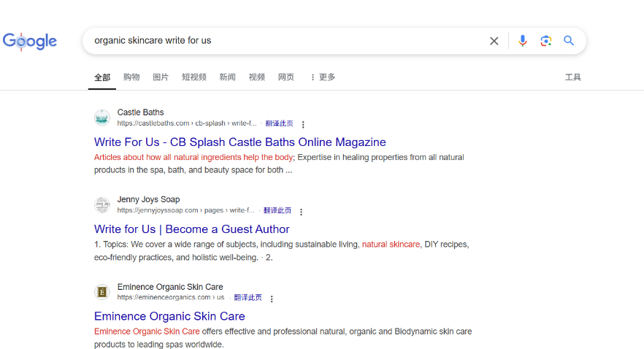Open the Write For Us - CB Splash link

coord(239,142)
